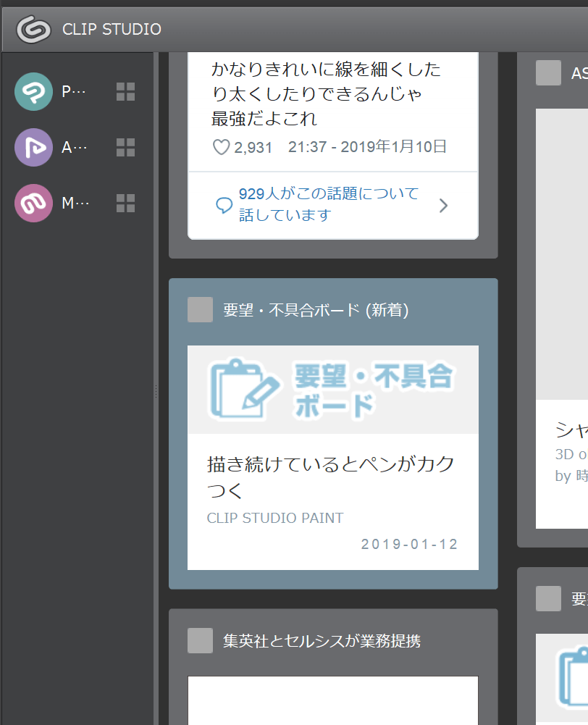The width and height of the screenshot is (588, 725).
Task: Click the sidebar splitter handle dots
Action: 156,391
